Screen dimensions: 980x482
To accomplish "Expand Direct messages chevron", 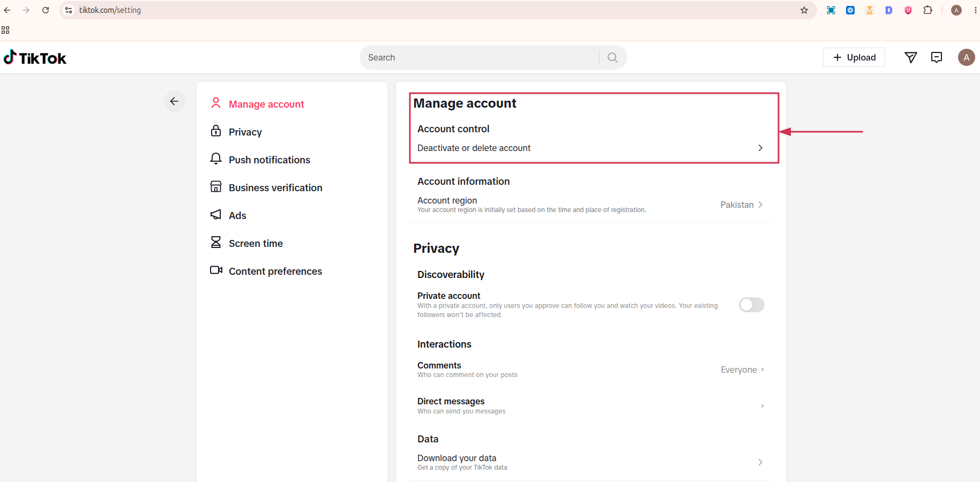I will (762, 406).
